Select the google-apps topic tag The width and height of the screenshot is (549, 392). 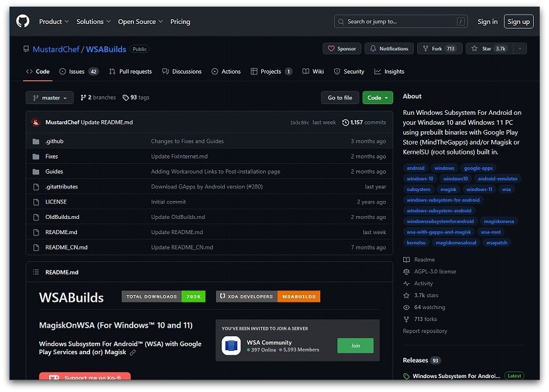478,168
